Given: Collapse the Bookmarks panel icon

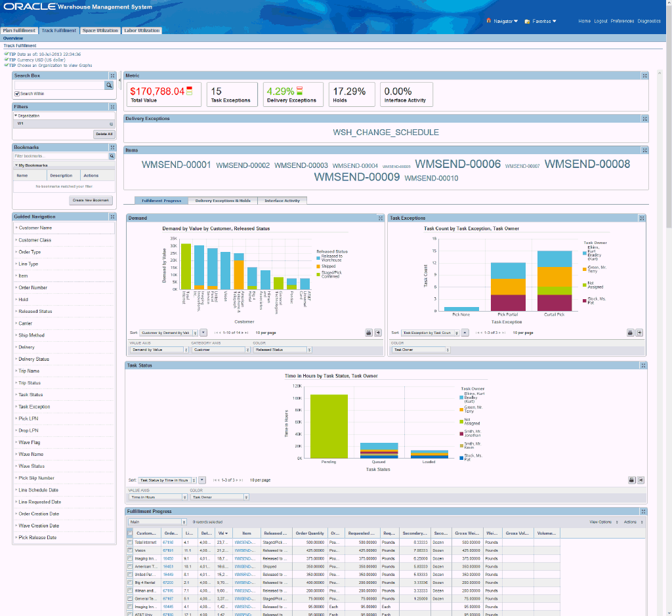Looking at the screenshot, I should click(112, 148).
